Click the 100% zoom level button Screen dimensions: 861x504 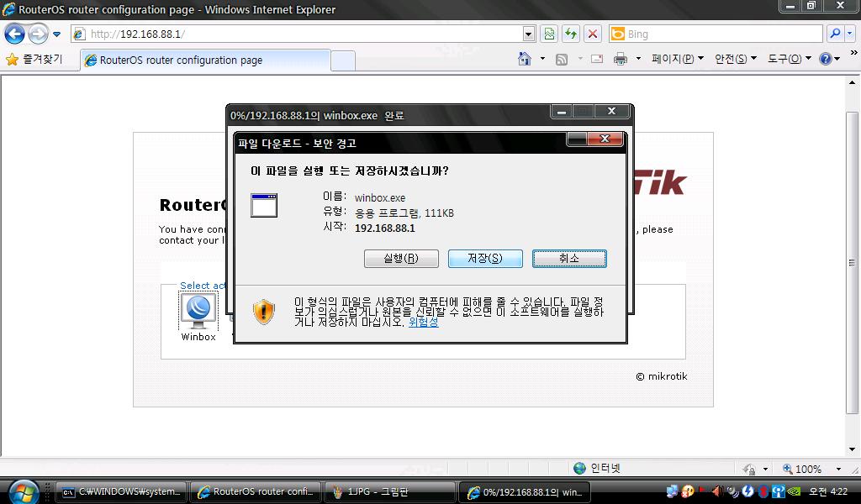[802, 469]
